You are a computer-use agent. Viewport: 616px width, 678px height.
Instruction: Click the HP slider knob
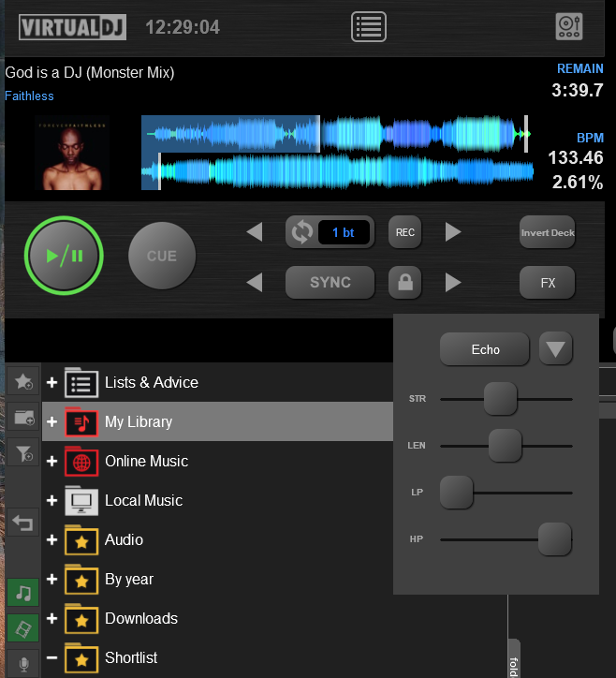pos(555,538)
